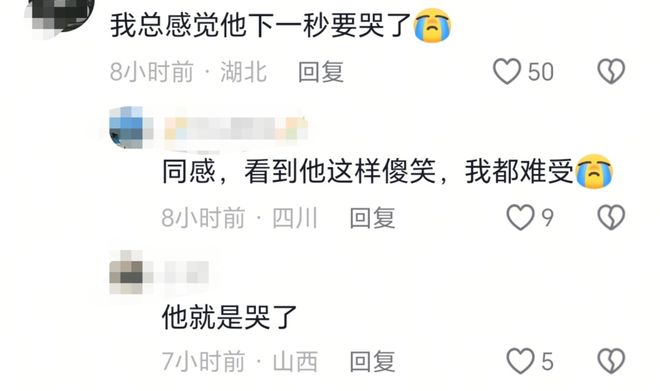Screen dimensions: 660x391
Task: Reply to the Sichuan comment via 回复
Action: point(373,218)
